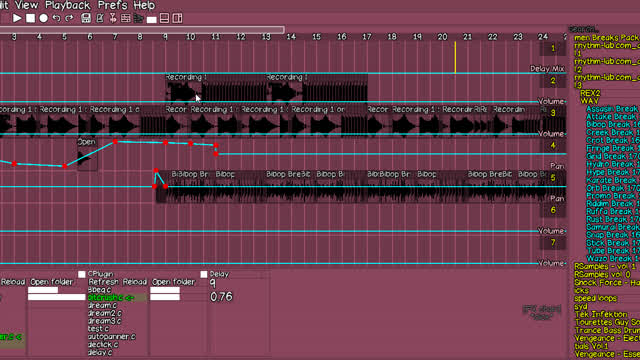Open the Prefs menu
The width and height of the screenshot is (640, 360).
pos(113,5)
